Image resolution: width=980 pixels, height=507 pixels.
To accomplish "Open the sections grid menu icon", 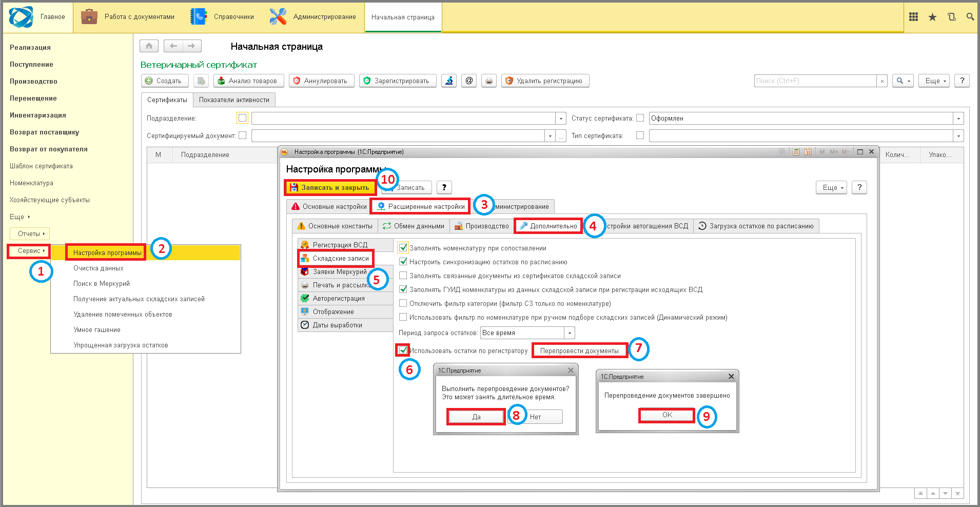I will coord(913,17).
